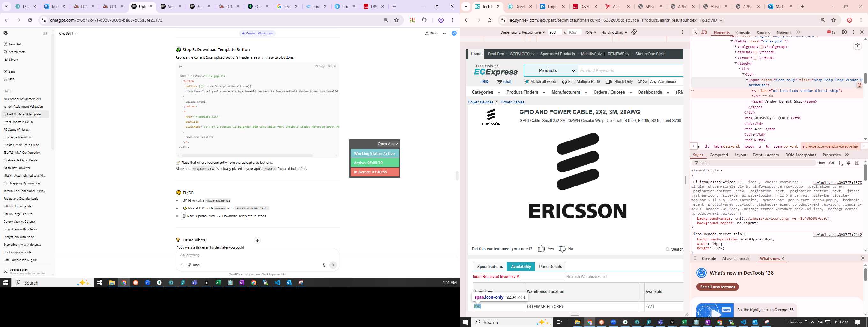
Task: Click the Product Keywords search field
Action: [x=631, y=71]
